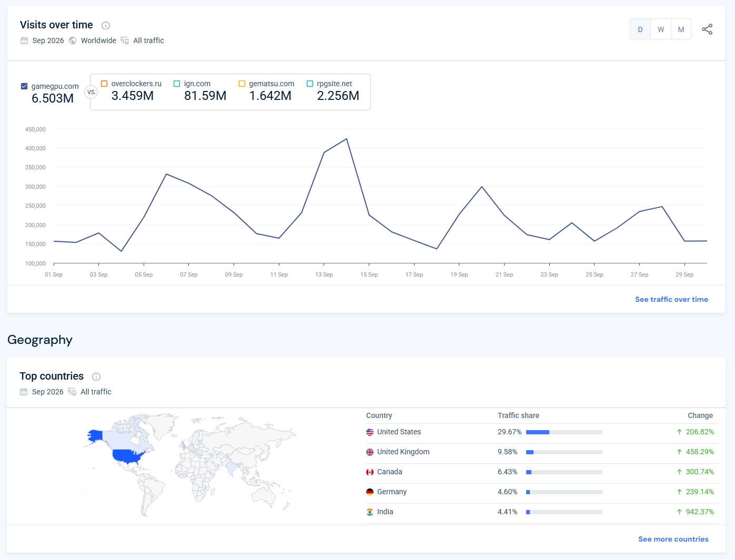The image size is (735, 560).
Task: Click the United States on the world map
Action: click(x=128, y=456)
